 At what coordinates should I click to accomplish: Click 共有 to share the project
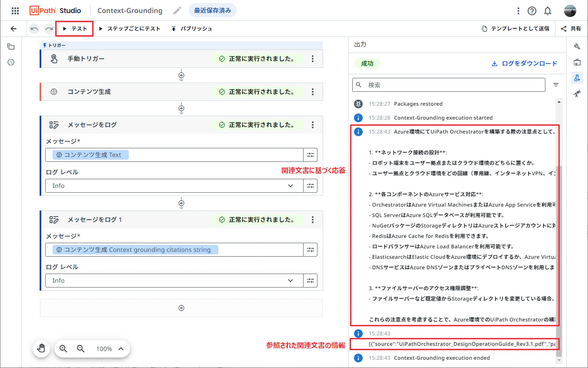pyautogui.click(x=571, y=29)
